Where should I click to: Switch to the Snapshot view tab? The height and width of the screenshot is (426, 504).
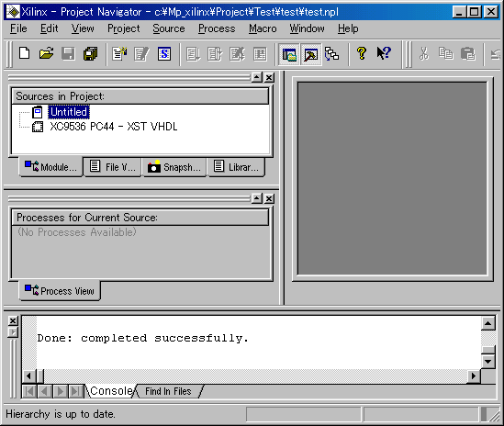click(174, 167)
